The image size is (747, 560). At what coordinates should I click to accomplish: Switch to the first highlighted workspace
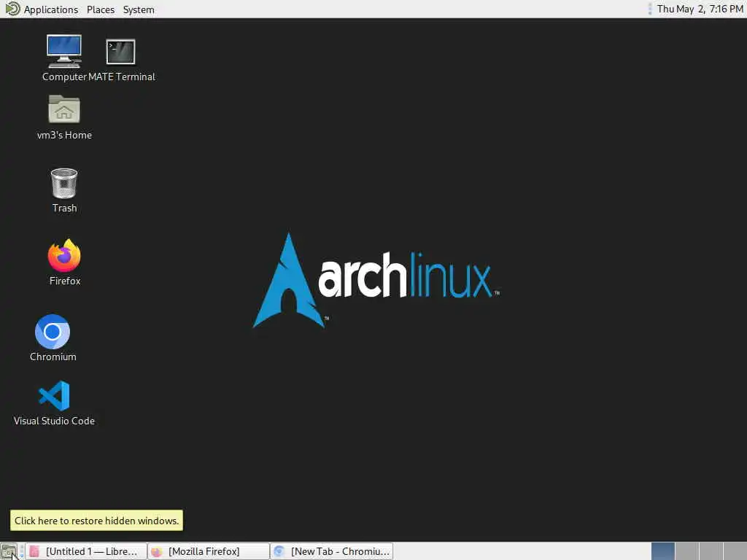pyautogui.click(x=662, y=551)
